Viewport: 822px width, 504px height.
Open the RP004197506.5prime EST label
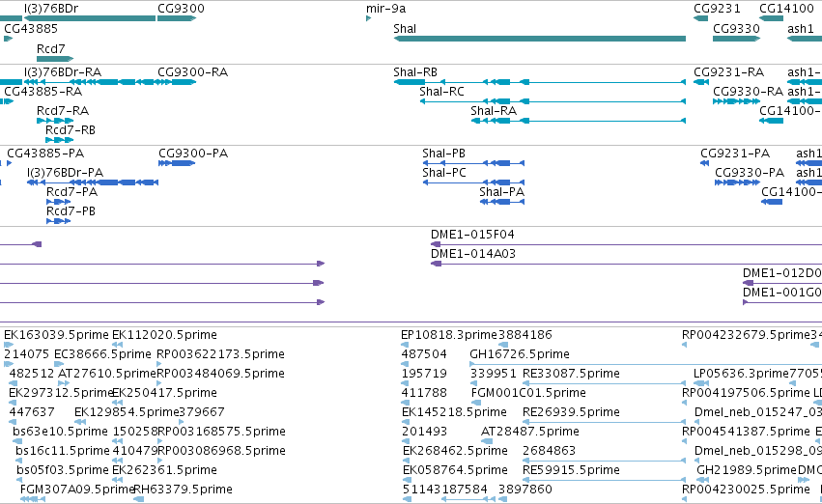tap(746, 393)
